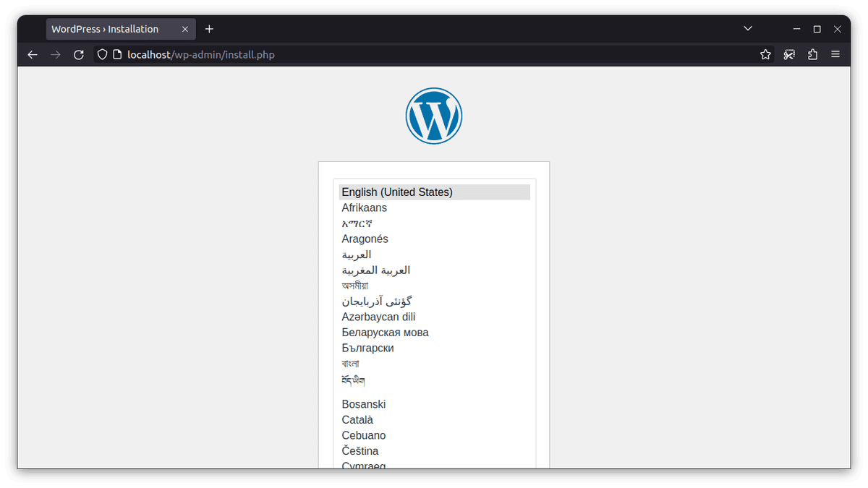Open the list-all-tabs chevron
868x488 pixels.
point(747,29)
